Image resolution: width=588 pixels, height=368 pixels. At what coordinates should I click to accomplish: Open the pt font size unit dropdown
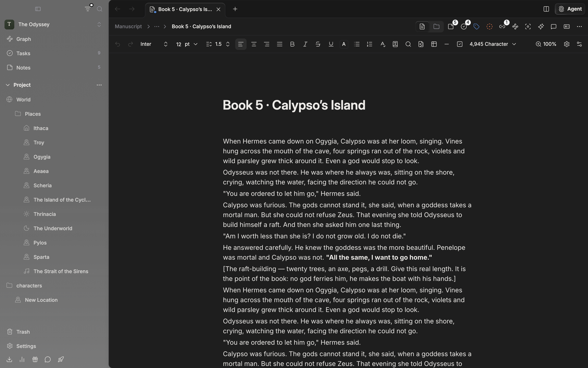(x=191, y=44)
